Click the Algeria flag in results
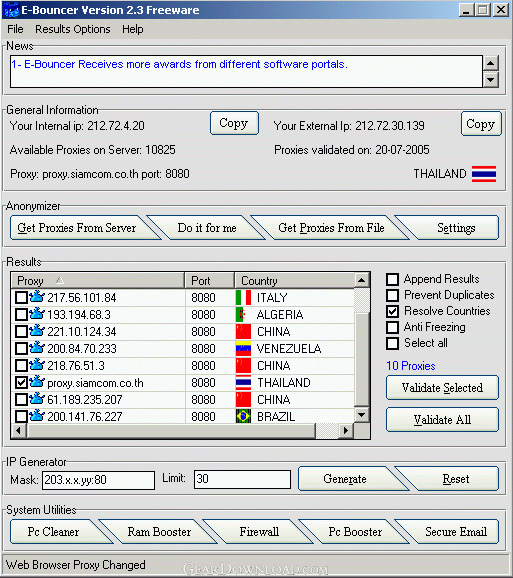513x578 pixels. (x=243, y=314)
